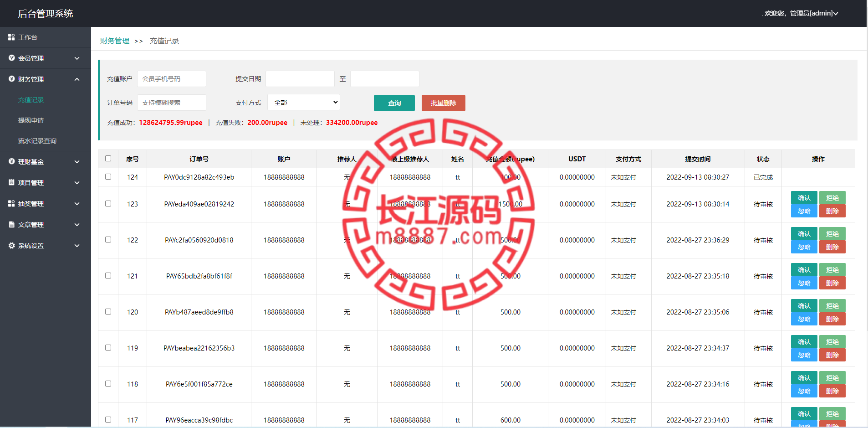Open the 管理员[admin] user dropdown
The height and width of the screenshot is (428, 868).
[801, 13]
